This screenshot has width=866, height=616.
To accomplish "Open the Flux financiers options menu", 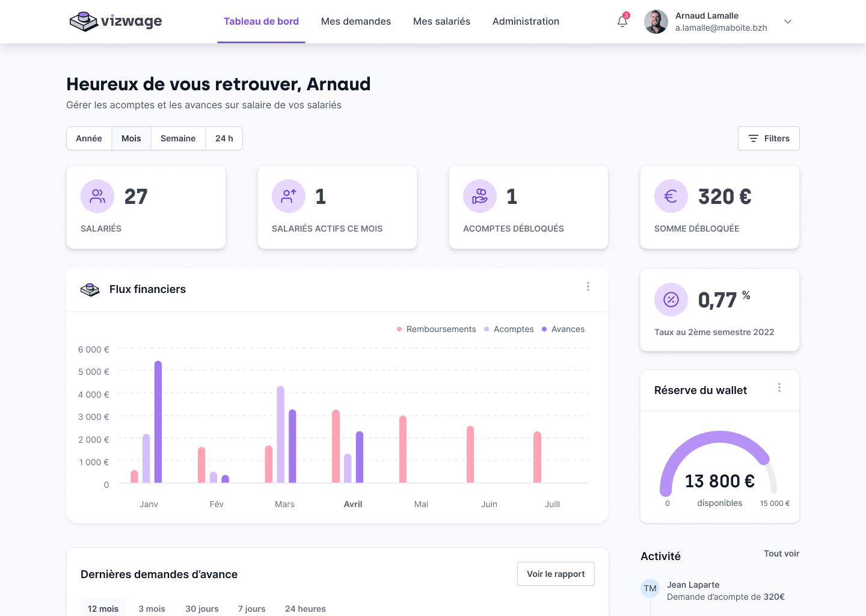I will tap(588, 286).
